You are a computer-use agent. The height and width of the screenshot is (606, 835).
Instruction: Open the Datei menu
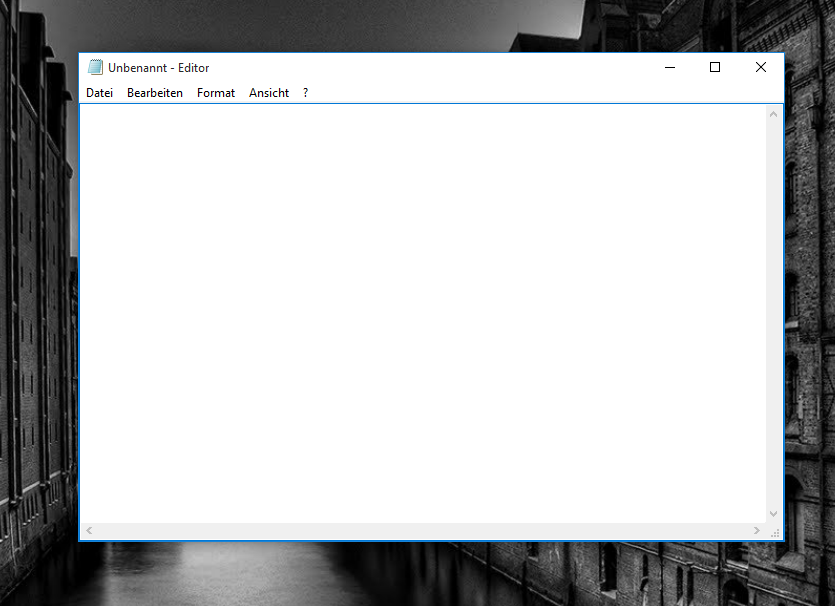point(100,93)
